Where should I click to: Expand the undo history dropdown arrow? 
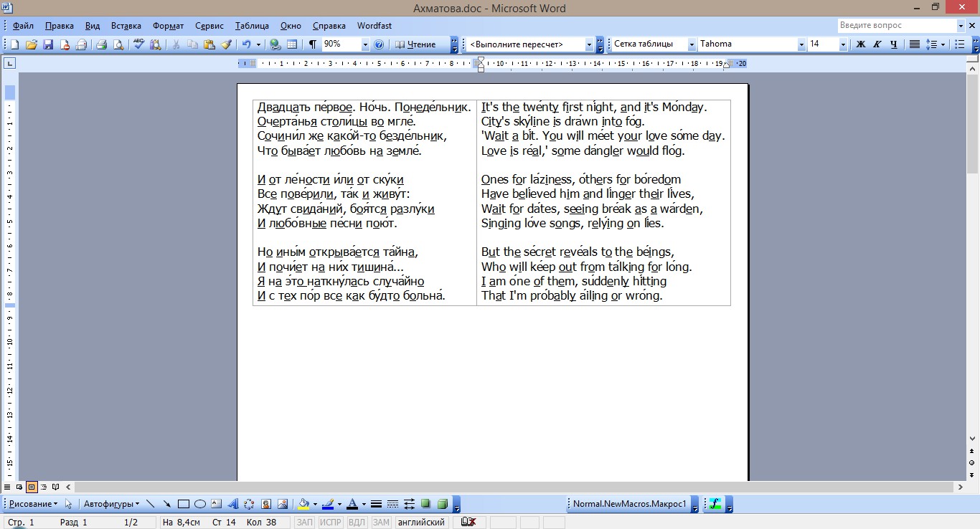coord(259,44)
